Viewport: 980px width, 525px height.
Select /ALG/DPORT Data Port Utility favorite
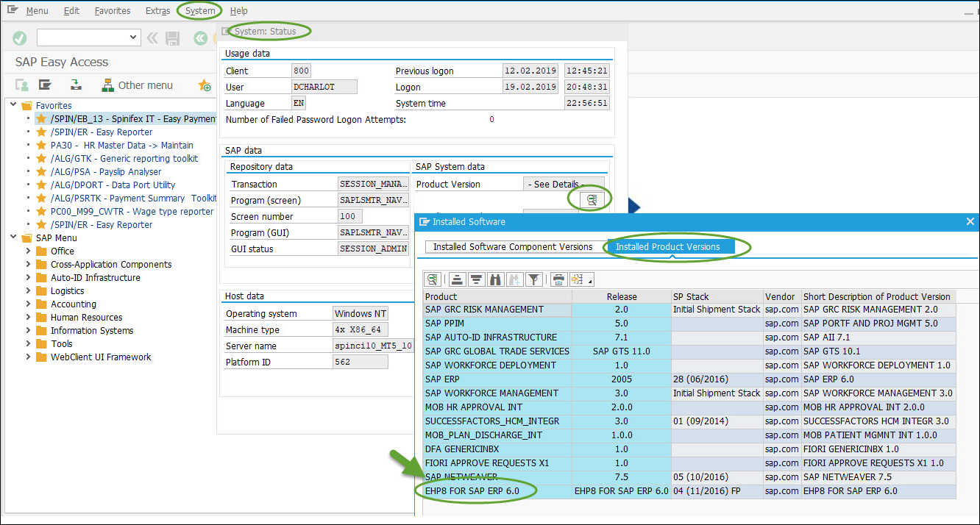[x=113, y=185]
